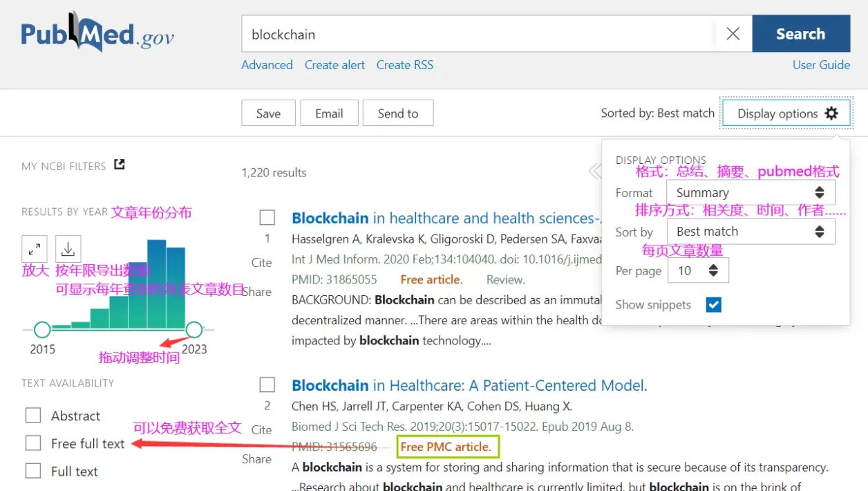Open article Blockchain in healthcare and health sciences
Image resolution: width=868 pixels, height=491 pixels.
click(446, 218)
